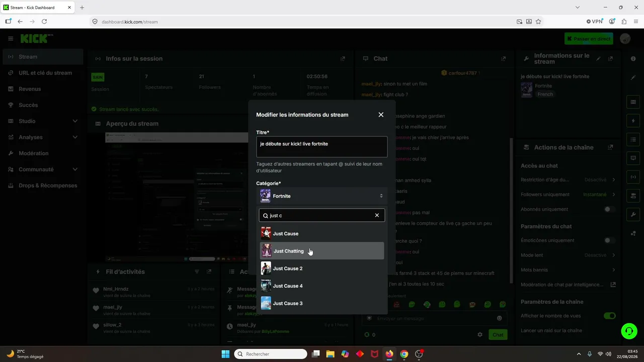
Task: Open AI chat moderation external link
Action: pyautogui.click(x=613, y=285)
